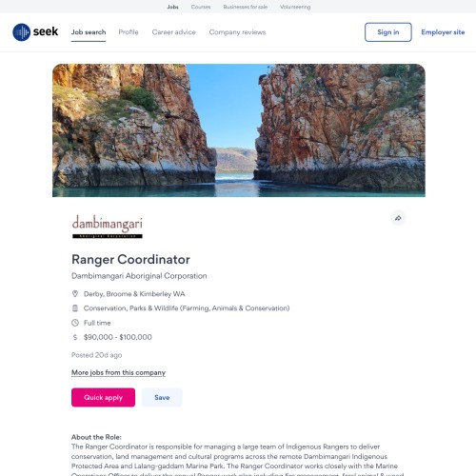
Task: Click the location pin icon
Action: [75, 293]
